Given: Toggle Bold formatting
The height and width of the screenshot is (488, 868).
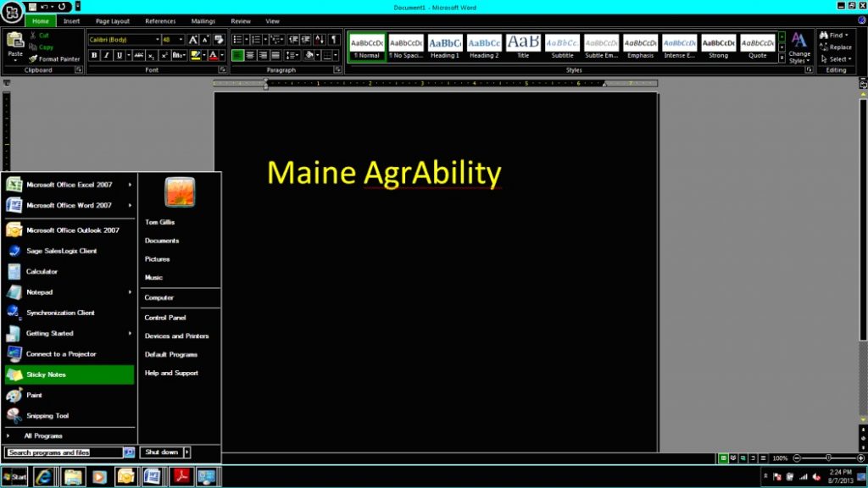Looking at the screenshot, I should click(94, 55).
